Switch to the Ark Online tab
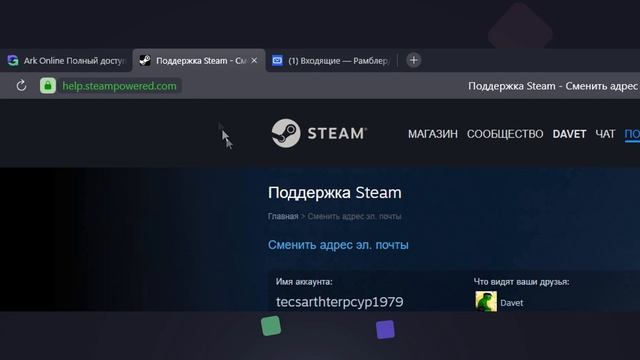Image resolution: width=640 pixels, height=360 pixels. point(66,60)
